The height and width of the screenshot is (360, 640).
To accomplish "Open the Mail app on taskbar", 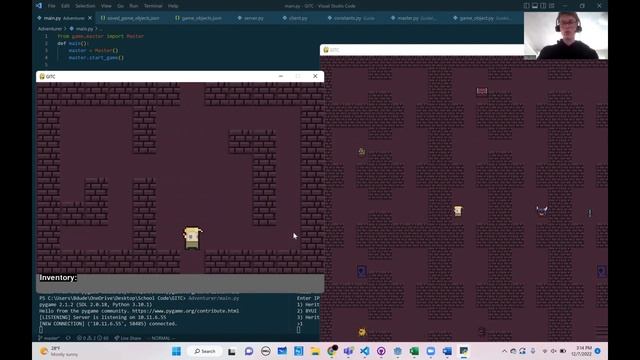I will point(282,351).
